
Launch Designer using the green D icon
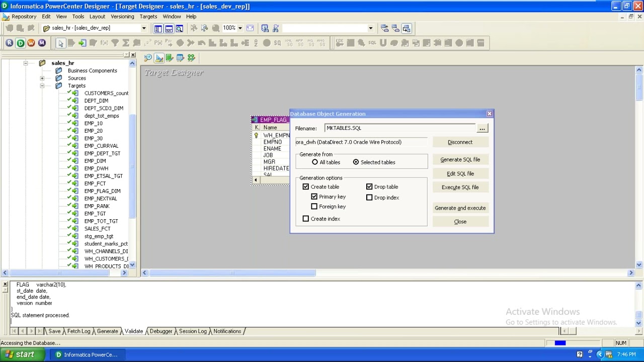pyautogui.click(x=20, y=43)
